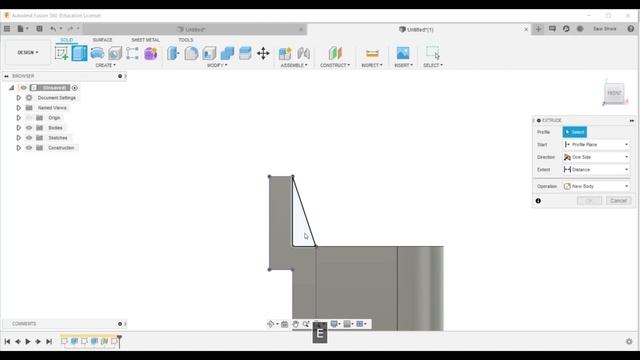Click the timeline Play button
The width and height of the screenshot is (640, 360).
click(x=28, y=341)
